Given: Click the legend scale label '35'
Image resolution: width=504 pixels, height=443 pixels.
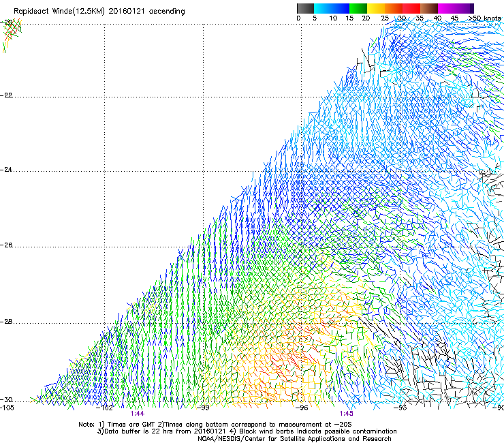Looking at the screenshot, I should tap(420, 18).
